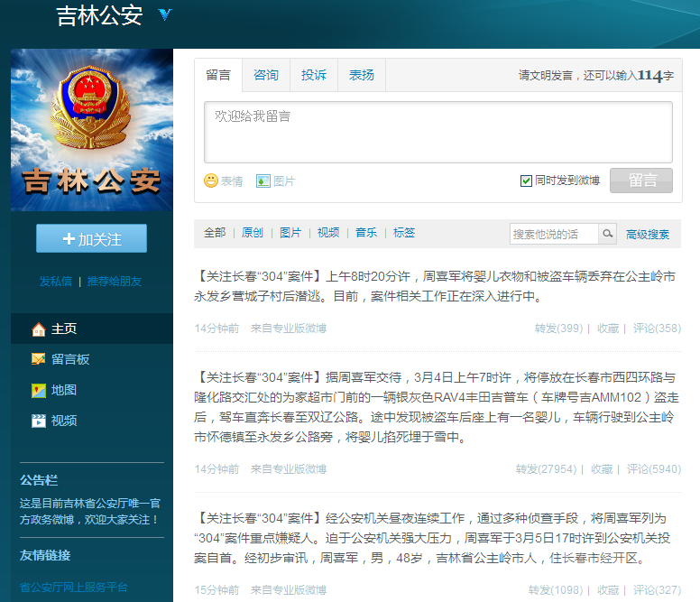Filter posts by 原创
This screenshot has height=602, width=700.
click(253, 233)
